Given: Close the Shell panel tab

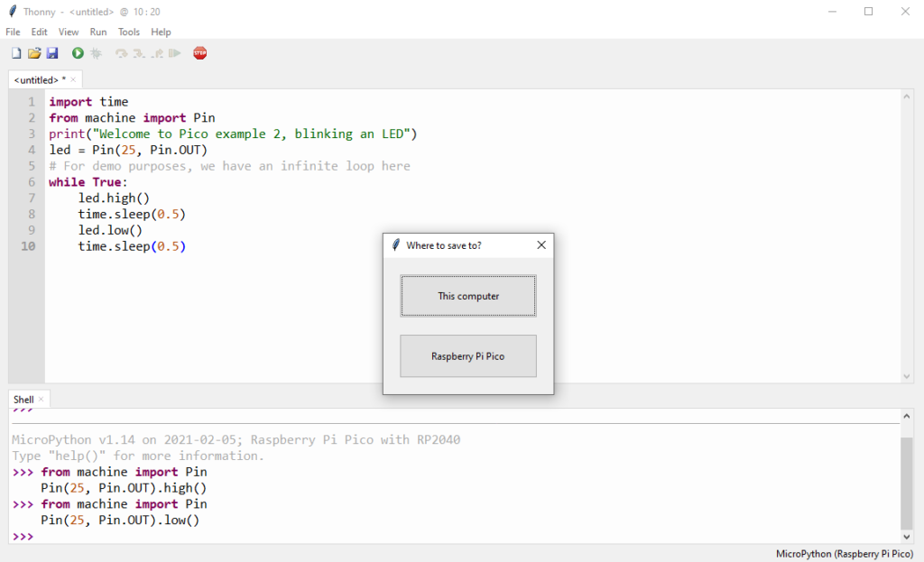Looking at the screenshot, I should (x=42, y=400).
